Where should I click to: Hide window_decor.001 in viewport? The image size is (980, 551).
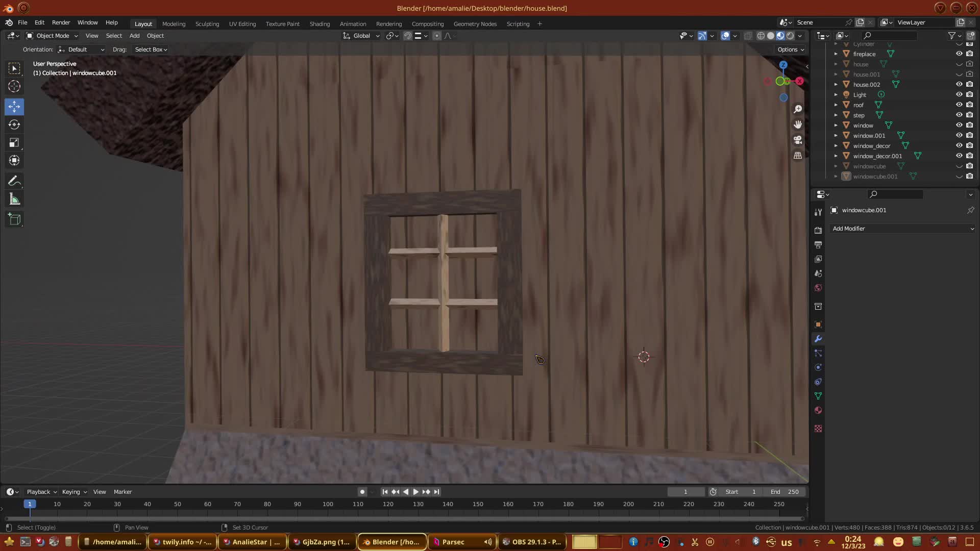point(959,156)
